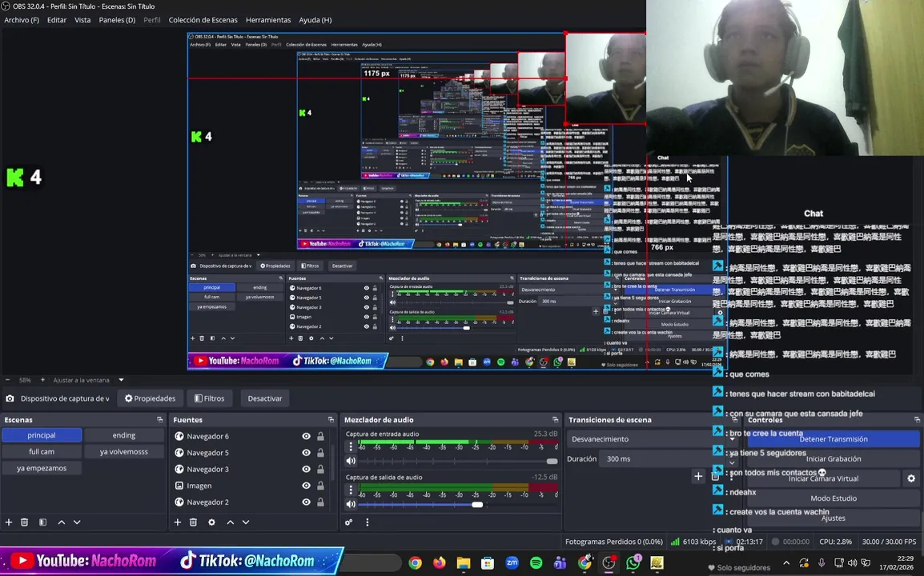
Task: Open the Herramientas menu
Action: click(x=268, y=20)
